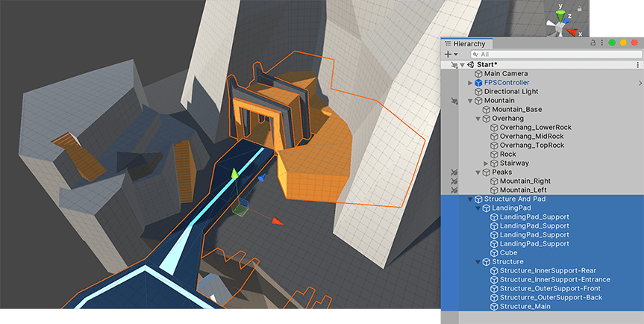Select the Directional Light object
Viewport: 644px width, 324px height.
[x=511, y=92]
